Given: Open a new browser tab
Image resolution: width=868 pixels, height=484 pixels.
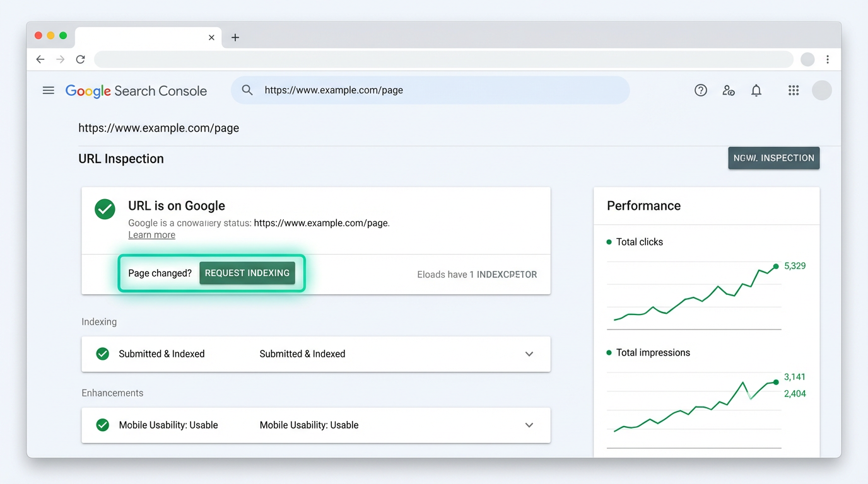Looking at the screenshot, I should 235,37.
